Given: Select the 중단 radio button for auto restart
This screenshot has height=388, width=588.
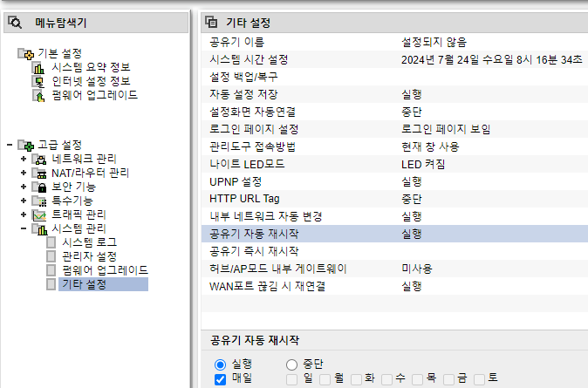Looking at the screenshot, I should pos(291,364).
